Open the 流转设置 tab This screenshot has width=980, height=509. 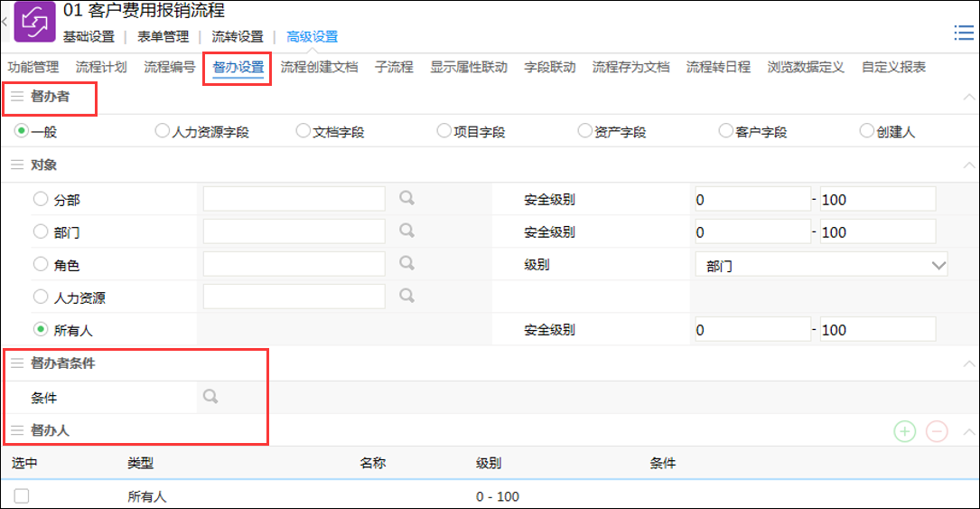pos(238,37)
